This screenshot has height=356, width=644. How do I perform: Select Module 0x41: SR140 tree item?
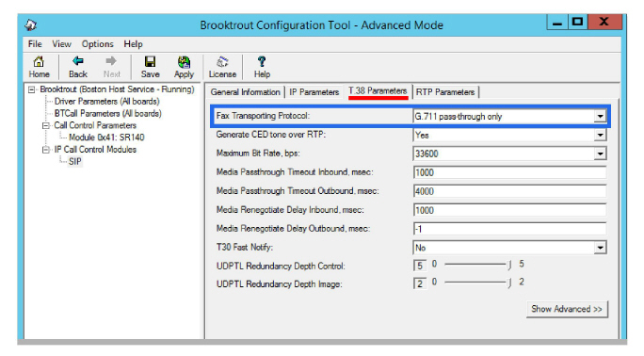coord(106,138)
